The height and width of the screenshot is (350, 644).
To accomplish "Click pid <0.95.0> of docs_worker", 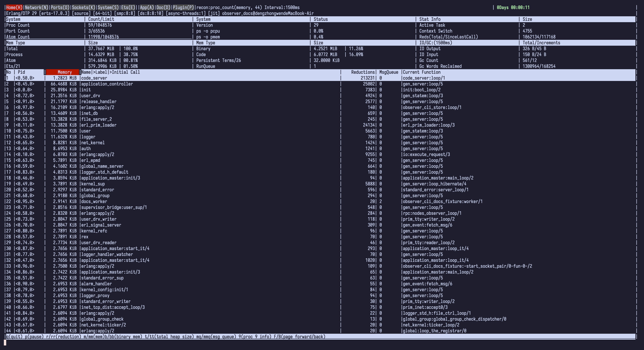I will tap(25, 202).
